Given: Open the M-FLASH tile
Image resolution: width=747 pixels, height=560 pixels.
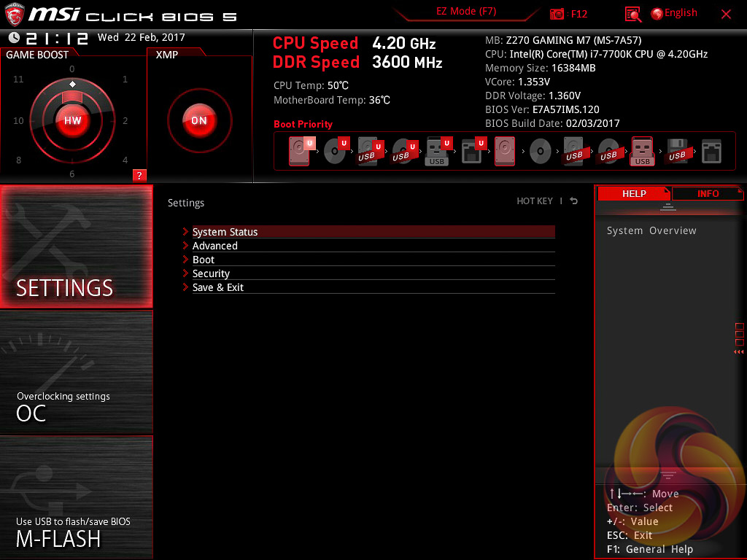Looking at the screenshot, I should click(76, 497).
